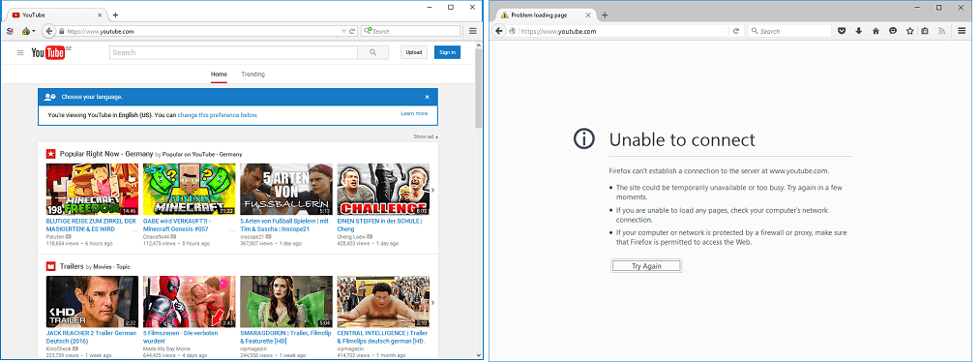
Task: Click the YouTube guide hamburger icon
Action: click(20, 52)
